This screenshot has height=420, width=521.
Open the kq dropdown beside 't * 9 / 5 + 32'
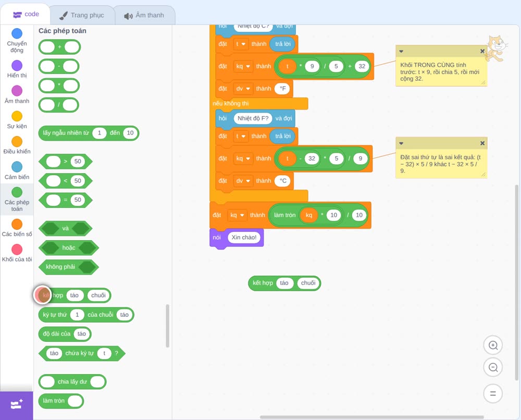click(243, 66)
